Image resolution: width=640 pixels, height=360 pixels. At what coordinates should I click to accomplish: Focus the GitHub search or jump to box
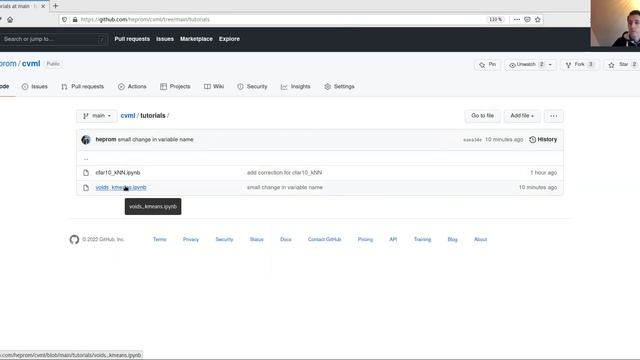(53, 39)
